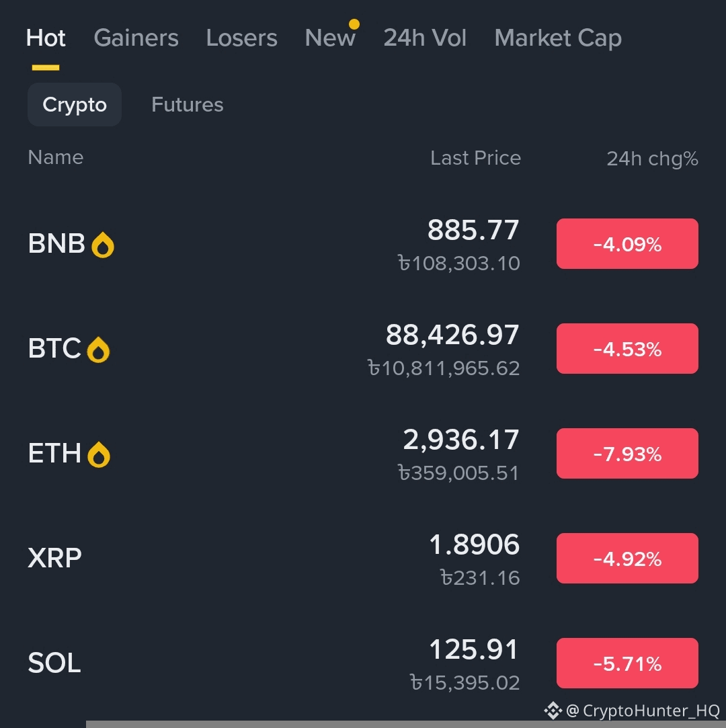This screenshot has width=726, height=728.
Task: Sort by the Last Price column header
Action: (475, 158)
